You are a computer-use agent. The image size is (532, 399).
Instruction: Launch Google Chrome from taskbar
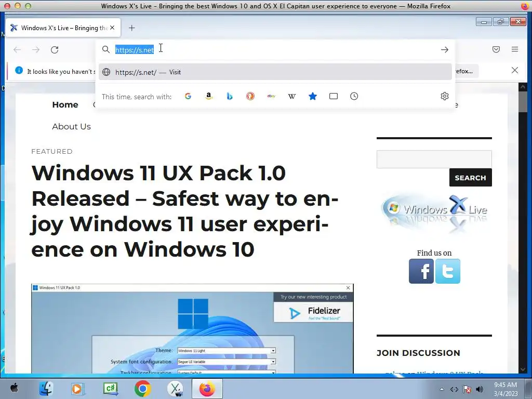[142, 389]
